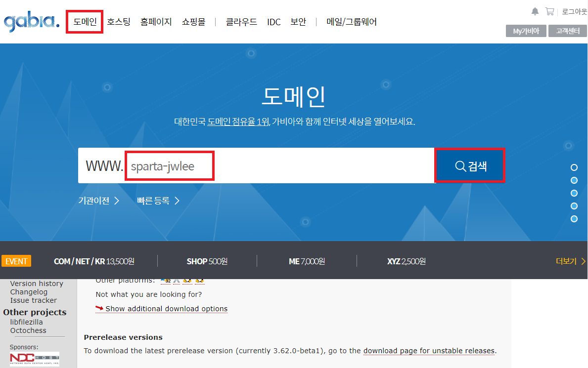Screen dimensions: 588x368
Task: Expand events with 더보기
Action: (570, 261)
